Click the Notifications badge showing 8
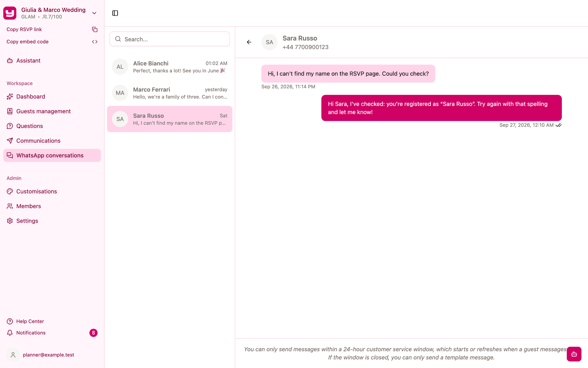This screenshot has height=368, width=588. (93, 333)
